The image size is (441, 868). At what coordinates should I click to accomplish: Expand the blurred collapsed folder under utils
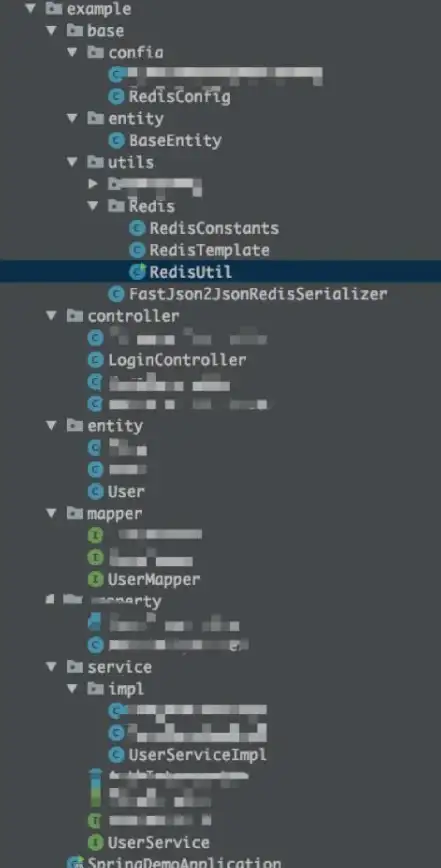pos(93,183)
